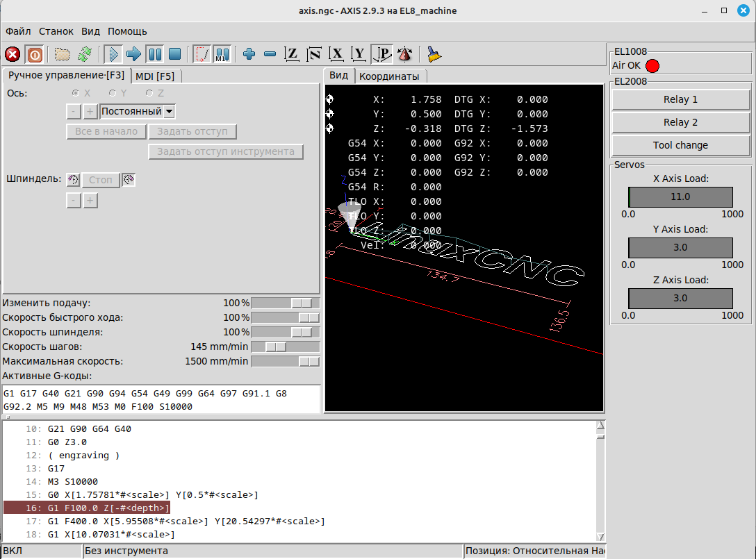Select the top view Z icon

pos(293,54)
